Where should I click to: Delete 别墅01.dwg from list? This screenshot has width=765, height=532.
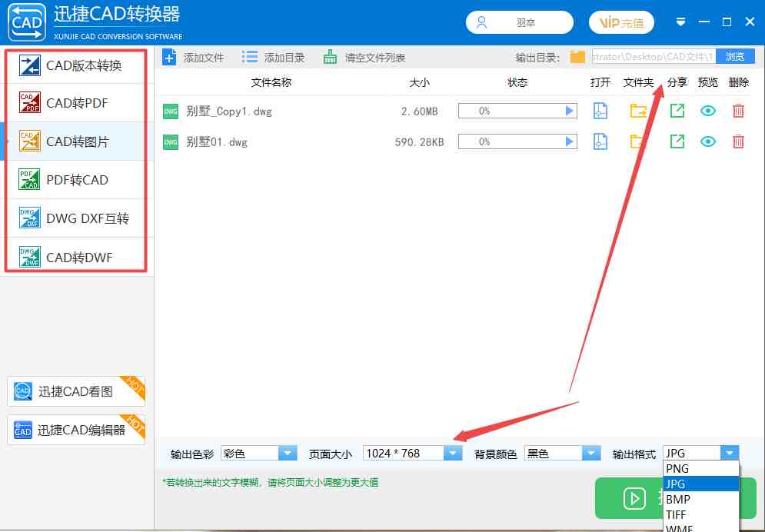tap(739, 142)
